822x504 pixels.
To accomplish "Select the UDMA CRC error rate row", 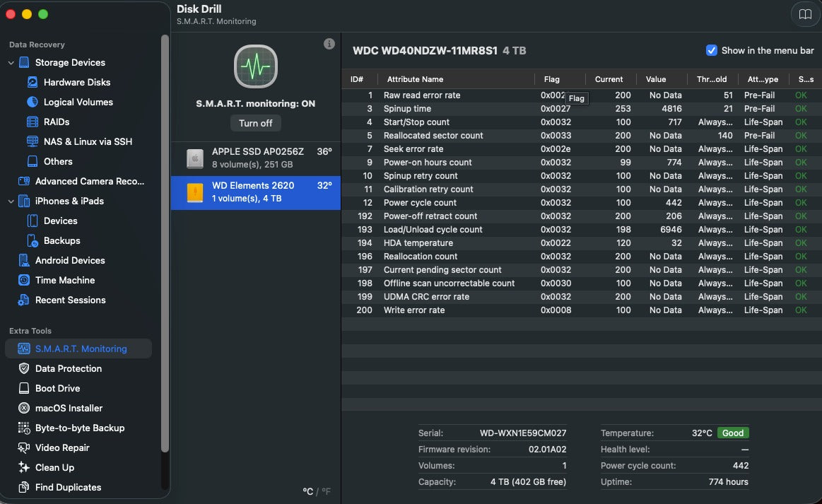I will [582, 297].
